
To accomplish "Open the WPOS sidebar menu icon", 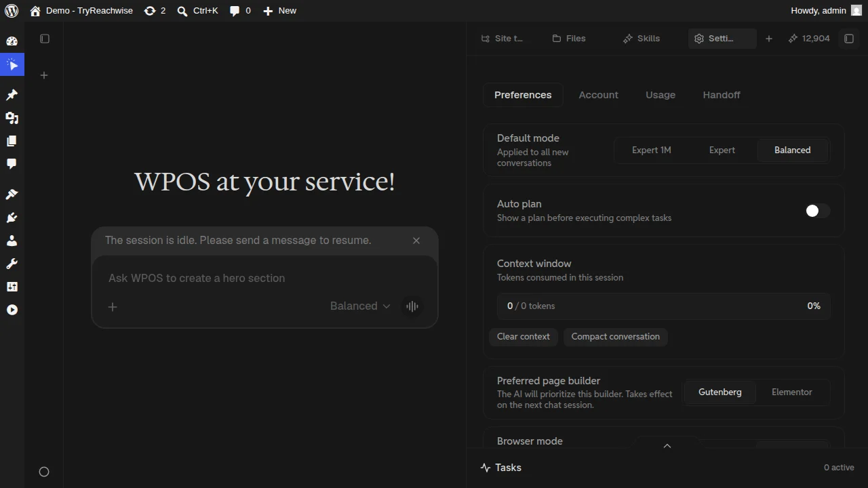I will pyautogui.click(x=12, y=65).
